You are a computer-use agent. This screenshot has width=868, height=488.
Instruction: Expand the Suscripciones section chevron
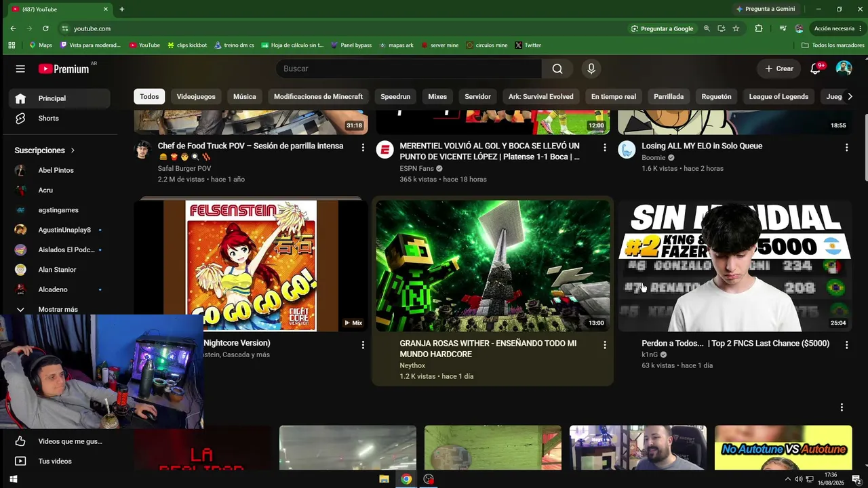point(73,150)
